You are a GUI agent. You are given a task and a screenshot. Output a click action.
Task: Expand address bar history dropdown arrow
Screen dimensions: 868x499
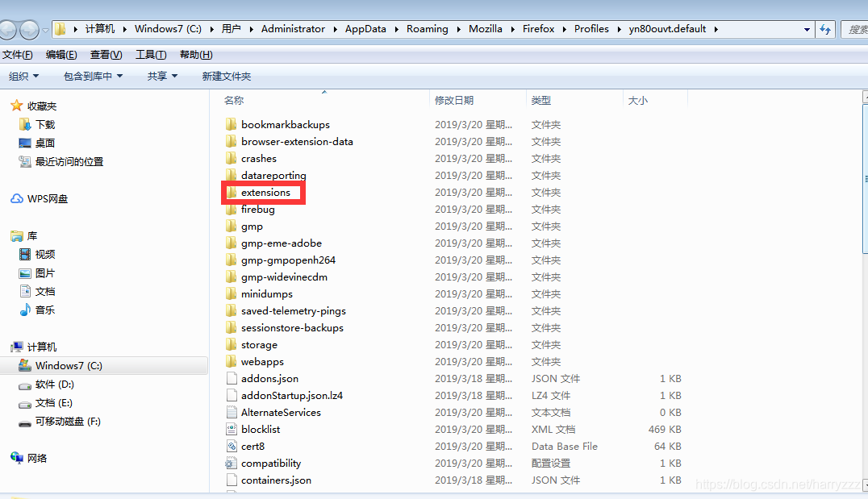tap(807, 29)
